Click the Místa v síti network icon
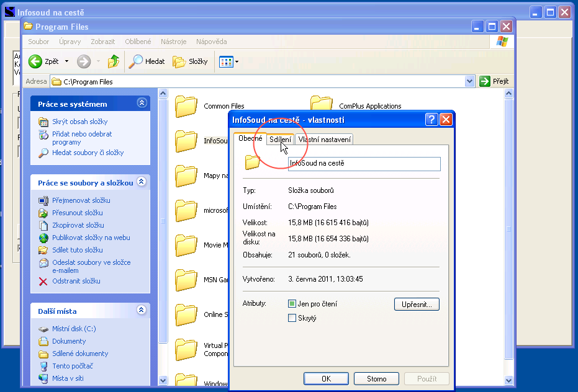This screenshot has width=578, height=392. coord(43,378)
